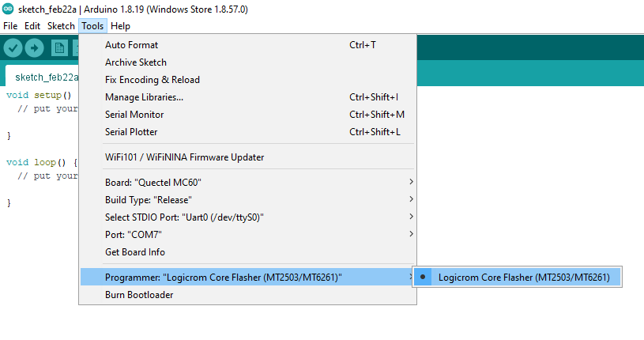Click the New sketch page icon
The width and height of the screenshot is (644, 340).
(59, 48)
